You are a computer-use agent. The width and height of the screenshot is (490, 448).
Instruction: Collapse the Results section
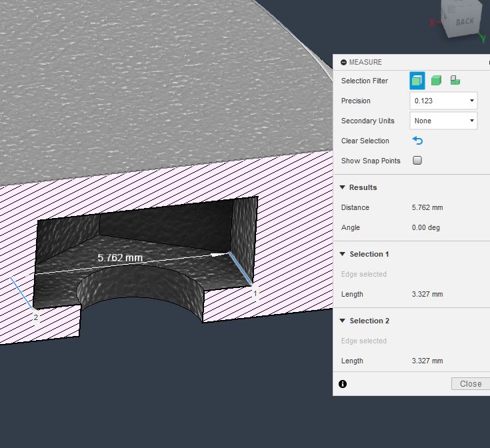click(x=343, y=187)
